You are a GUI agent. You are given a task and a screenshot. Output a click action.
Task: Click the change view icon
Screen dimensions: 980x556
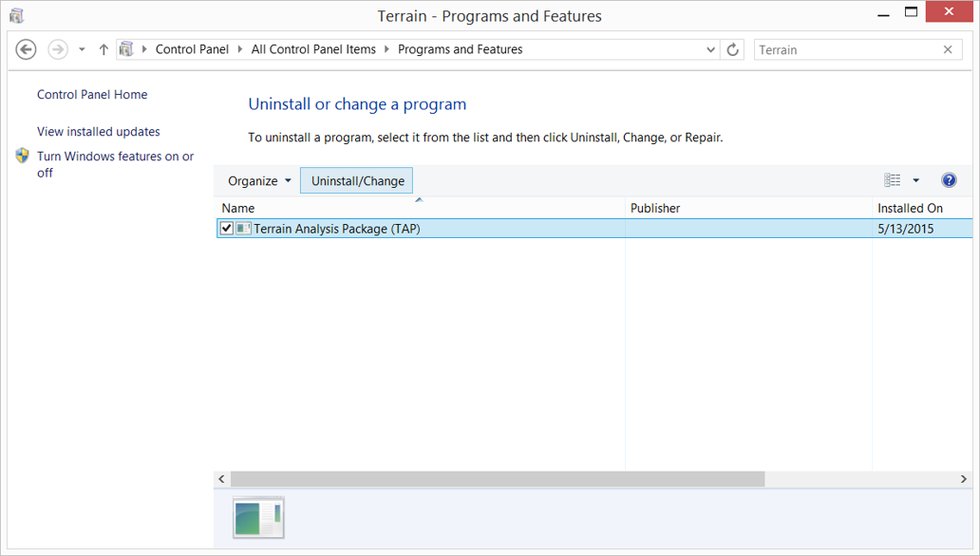892,180
